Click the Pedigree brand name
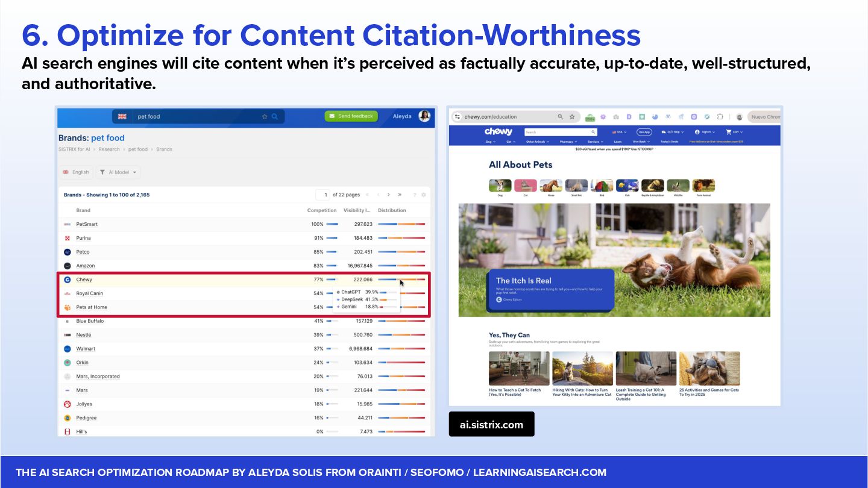868x488 pixels. tap(86, 418)
